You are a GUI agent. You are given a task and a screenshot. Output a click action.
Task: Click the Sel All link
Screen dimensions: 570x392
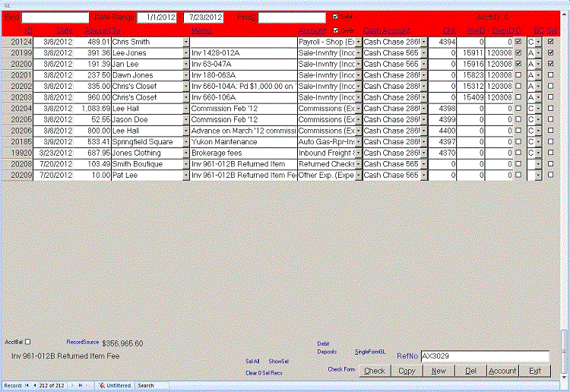point(253,361)
